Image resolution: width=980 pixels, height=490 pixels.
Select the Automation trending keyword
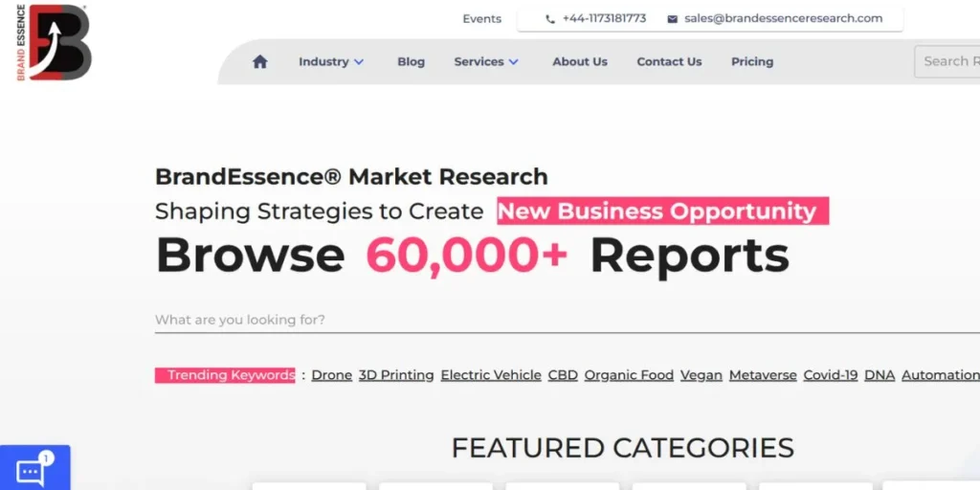click(941, 375)
